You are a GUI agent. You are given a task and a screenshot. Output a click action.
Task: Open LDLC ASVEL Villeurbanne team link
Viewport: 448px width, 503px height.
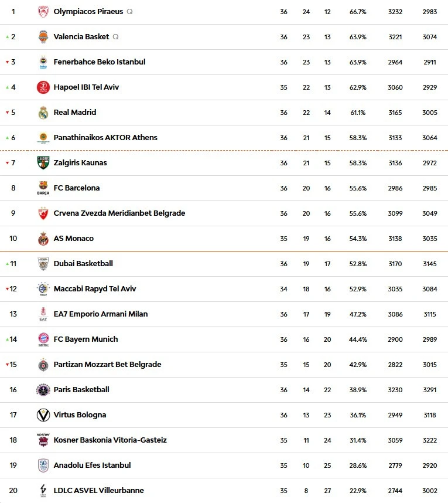(x=98, y=491)
